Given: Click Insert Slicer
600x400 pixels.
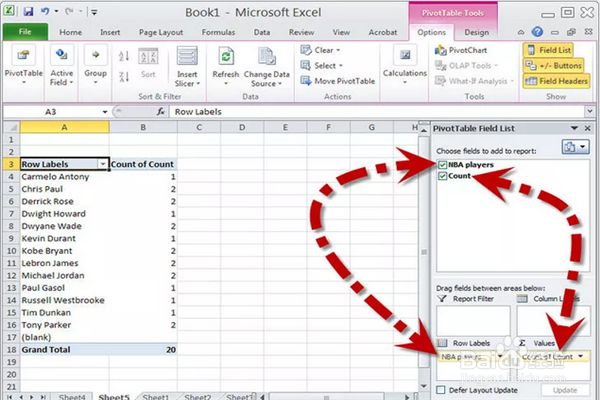Looking at the screenshot, I should [x=187, y=66].
